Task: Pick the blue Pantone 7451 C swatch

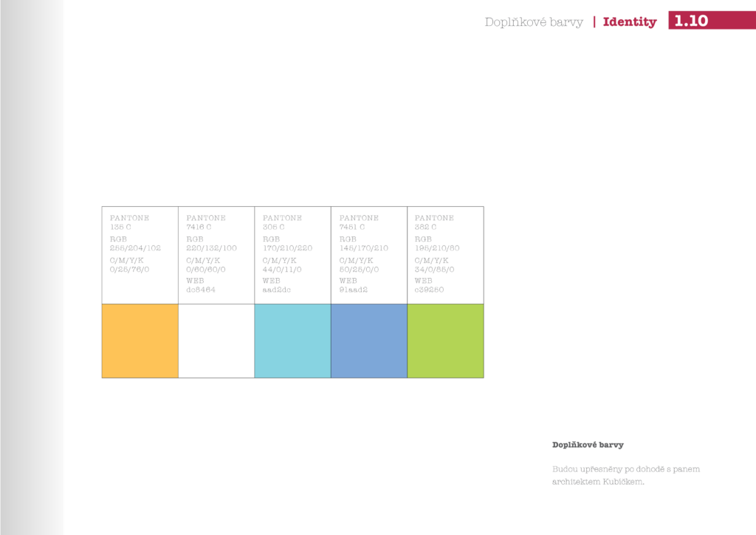Action: [x=369, y=341]
